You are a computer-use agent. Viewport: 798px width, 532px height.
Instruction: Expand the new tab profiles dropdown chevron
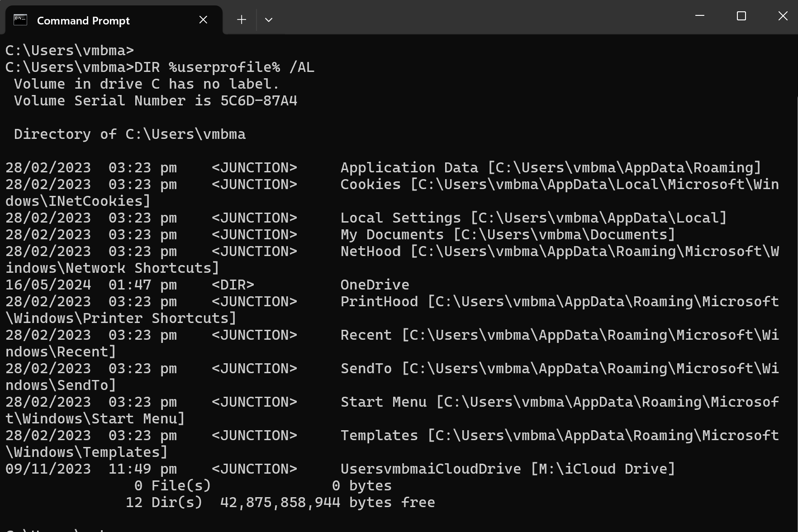[x=269, y=20]
